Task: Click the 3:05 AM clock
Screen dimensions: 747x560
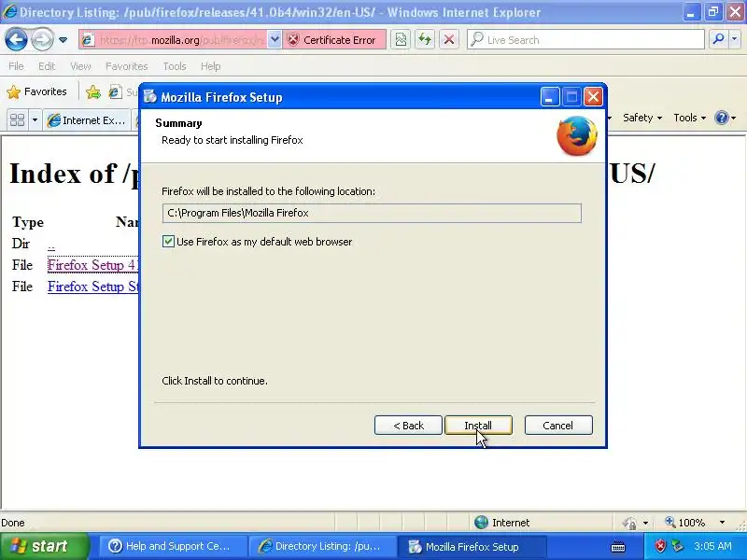Action: pos(712,546)
